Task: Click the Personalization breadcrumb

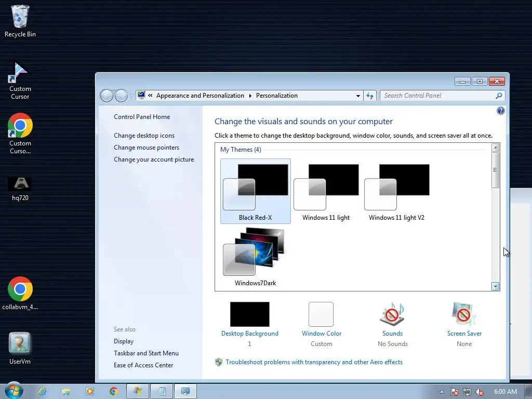Action: (x=276, y=96)
